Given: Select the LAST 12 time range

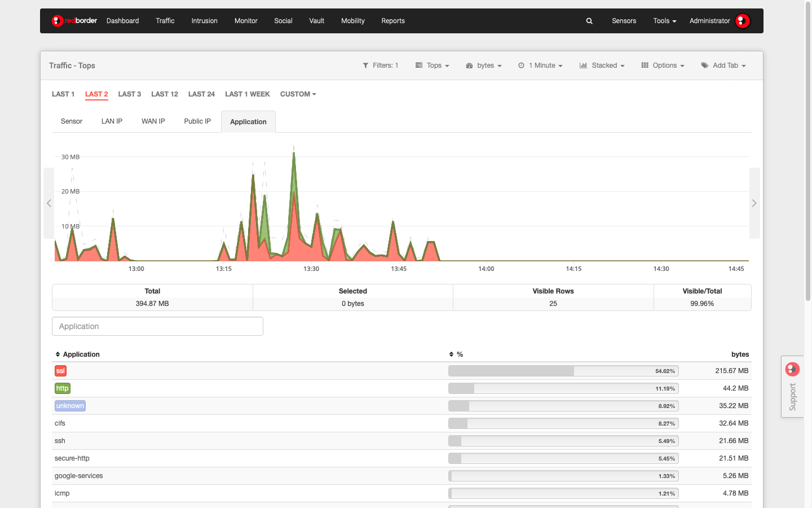Looking at the screenshot, I should coord(165,94).
